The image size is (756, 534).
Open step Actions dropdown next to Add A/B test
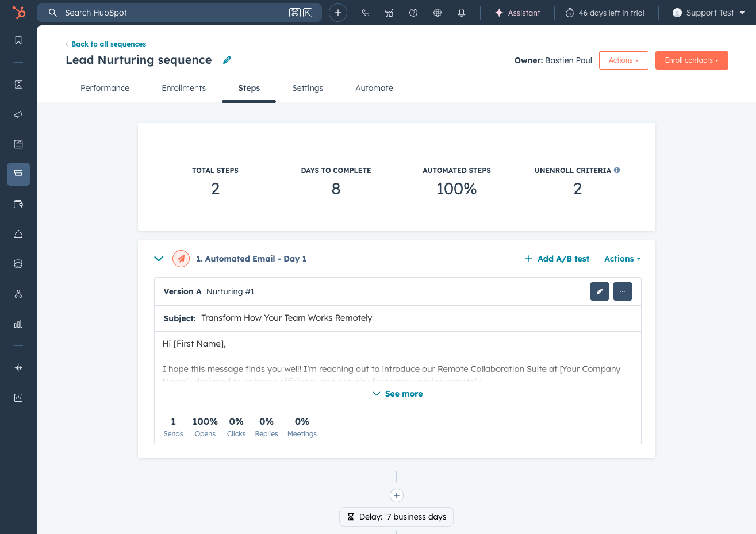pyautogui.click(x=623, y=259)
